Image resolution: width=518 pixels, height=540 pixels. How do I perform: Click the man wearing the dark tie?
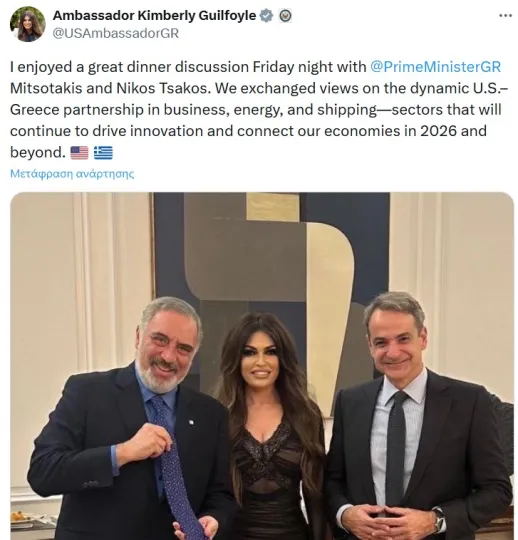point(418,420)
